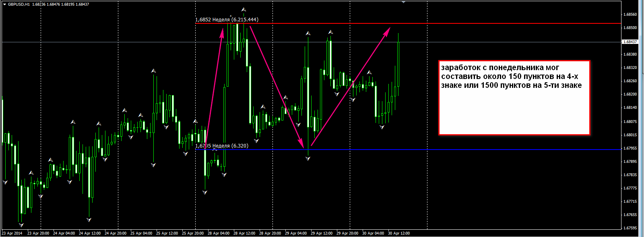Click the 1.68260 price axis label
The width and height of the screenshot is (644, 237).
tap(630, 81)
